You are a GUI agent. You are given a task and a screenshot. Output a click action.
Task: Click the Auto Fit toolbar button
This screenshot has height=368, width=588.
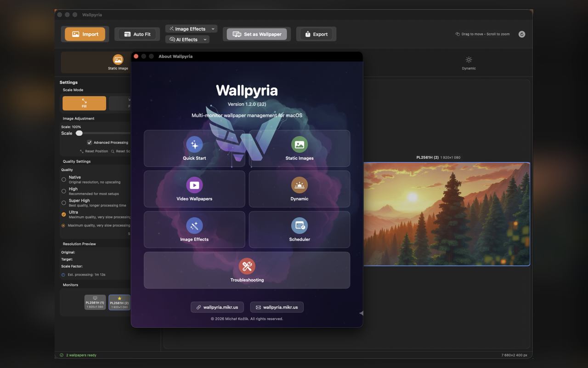point(137,34)
